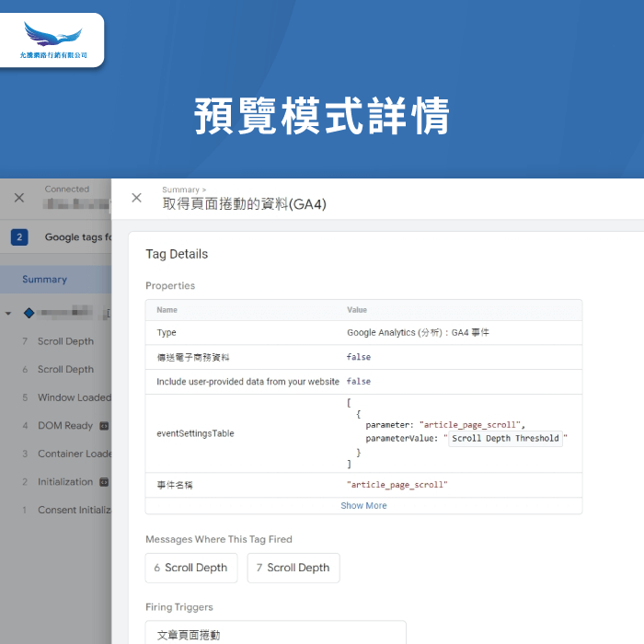The width and height of the screenshot is (644, 644).
Task: Click the company eagle logo
Action: (52, 39)
